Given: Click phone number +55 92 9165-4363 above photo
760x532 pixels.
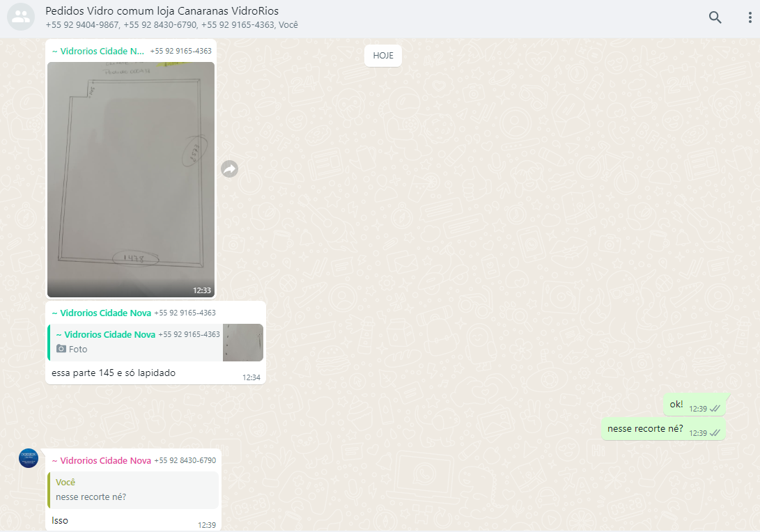Looking at the screenshot, I should (x=181, y=51).
